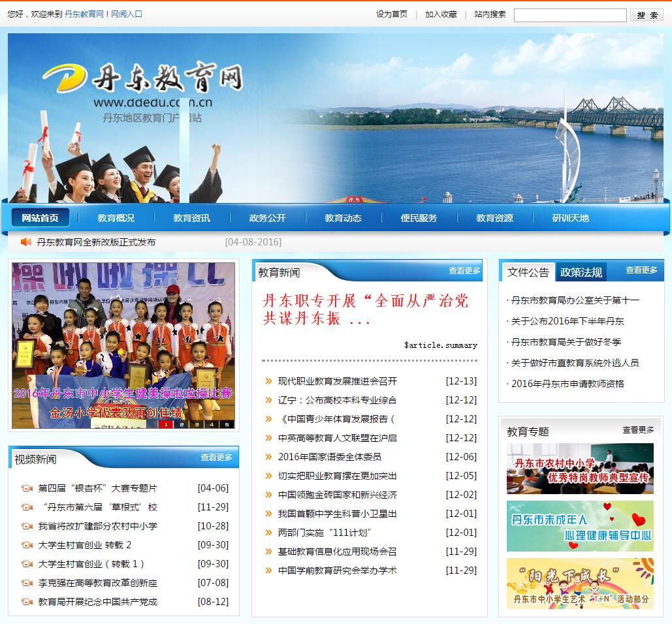Switch to the 文件公告 tab

[x=528, y=272]
